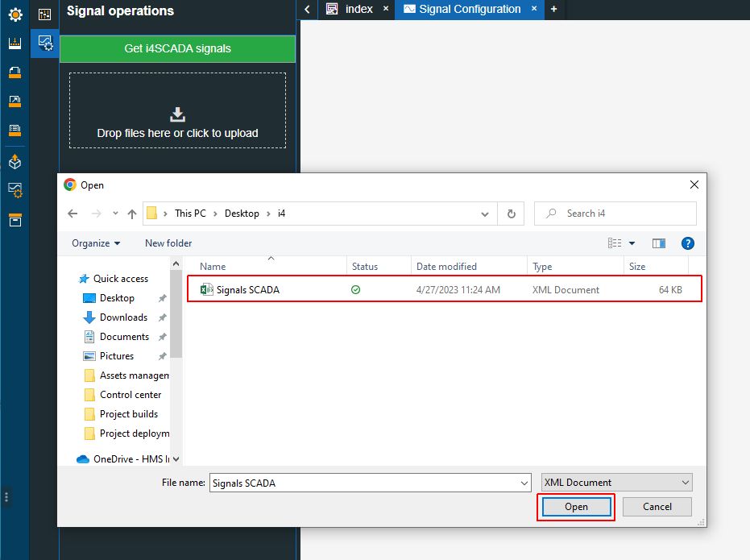The image size is (750, 560).
Task: Open the recent locations dropdown arrow
Action: coord(115,214)
